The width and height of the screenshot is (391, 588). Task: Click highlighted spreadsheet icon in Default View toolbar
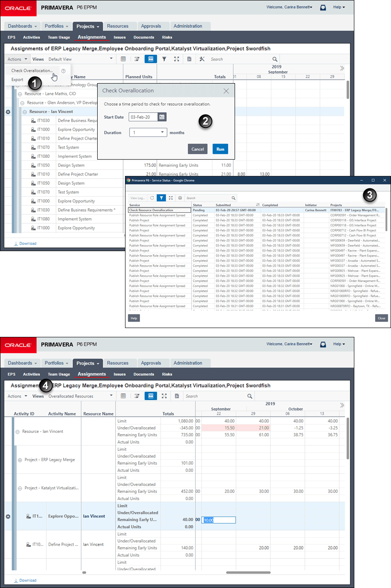click(151, 59)
